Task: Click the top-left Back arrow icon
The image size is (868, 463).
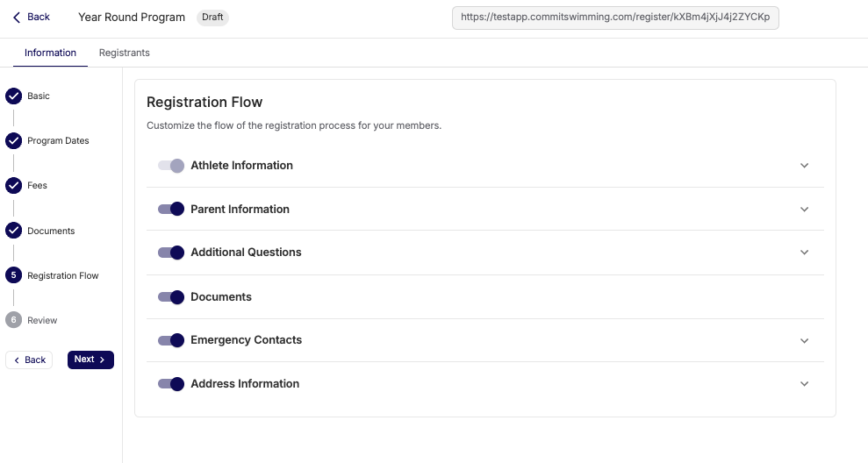Action: coord(17,18)
